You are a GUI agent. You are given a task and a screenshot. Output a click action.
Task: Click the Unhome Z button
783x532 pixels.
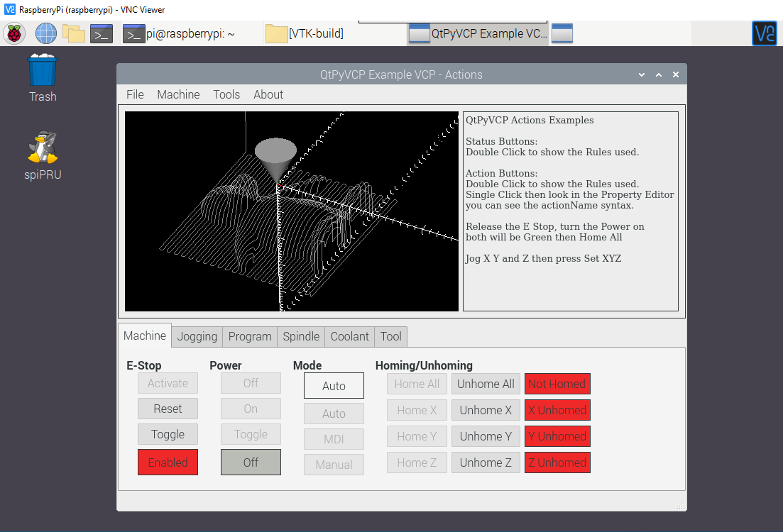(x=486, y=462)
